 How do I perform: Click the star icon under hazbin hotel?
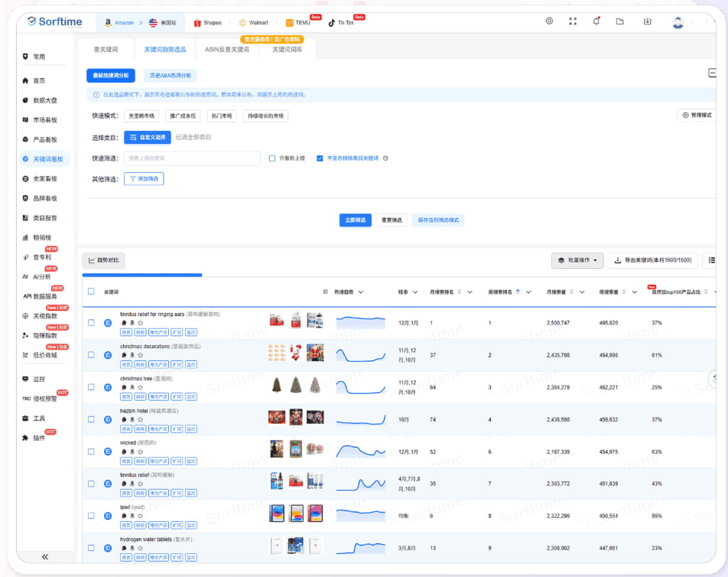pyautogui.click(x=140, y=419)
